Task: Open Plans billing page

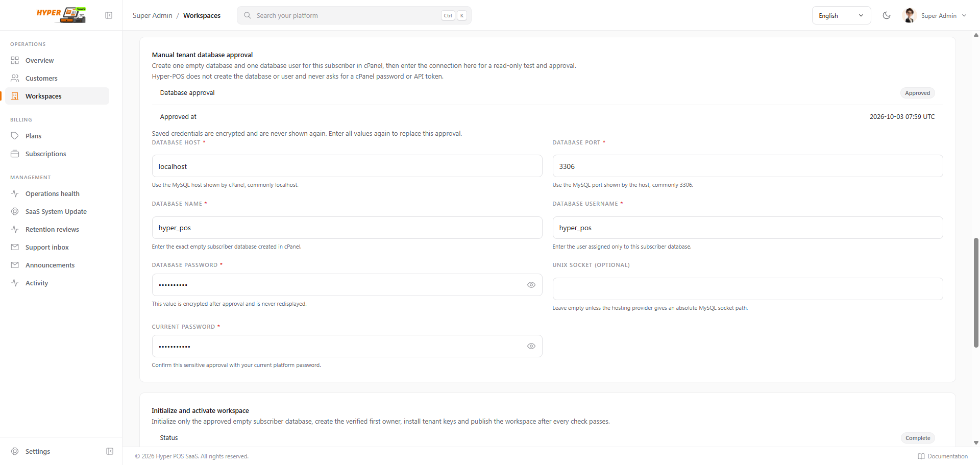Action: [x=57, y=136]
